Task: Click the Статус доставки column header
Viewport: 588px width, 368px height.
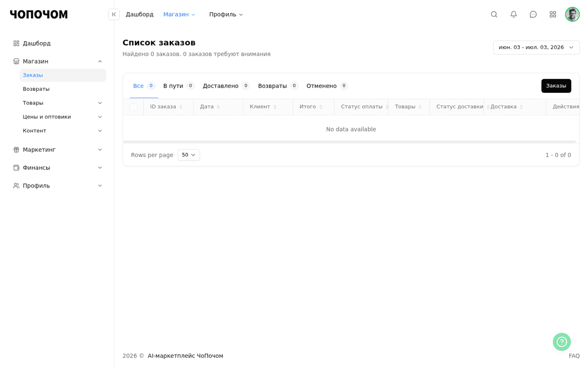Action: (460, 107)
